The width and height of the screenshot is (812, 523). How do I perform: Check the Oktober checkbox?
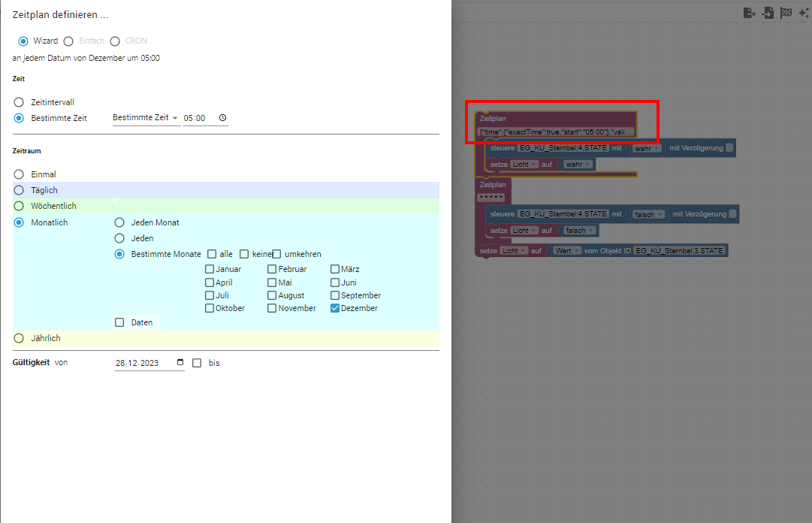210,308
